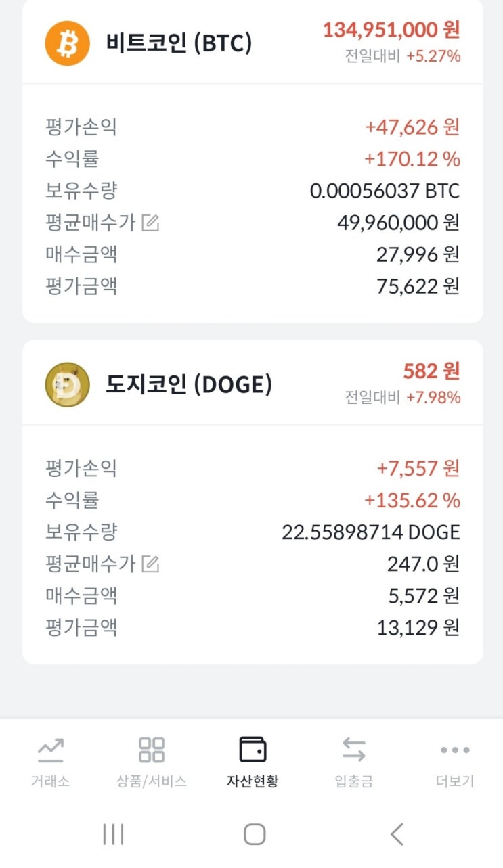The image size is (503, 868).
Task: Open the 더보기 three-dot menu
Action: [x=454, y=750]
